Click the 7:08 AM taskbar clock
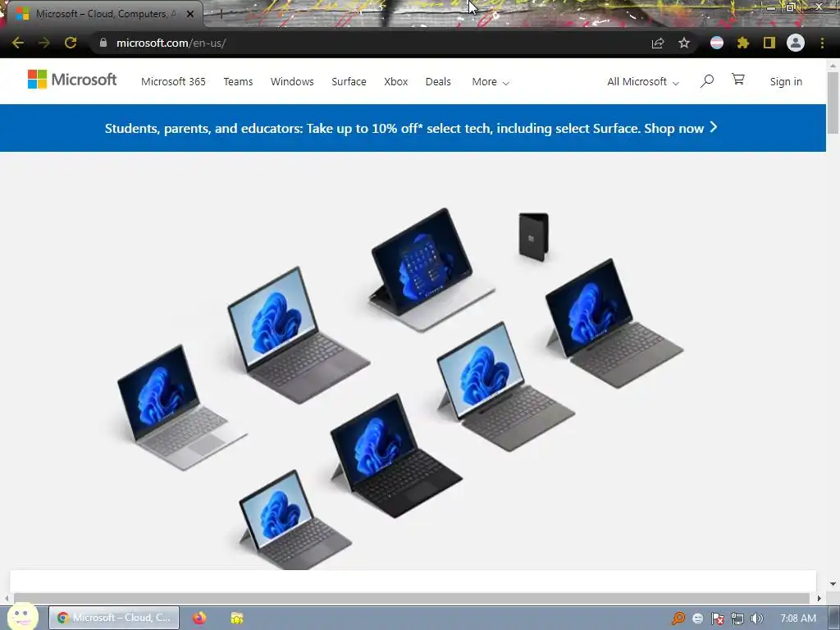 coord(798,619)
